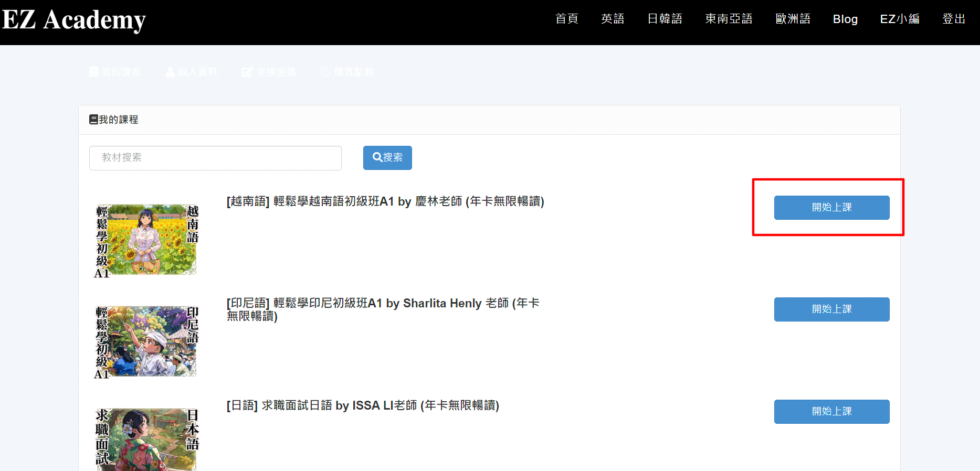The height and width of the screenshot is (471, 980).
Task: Click the circle icon for 購買點數
Action: click(325, 72)
